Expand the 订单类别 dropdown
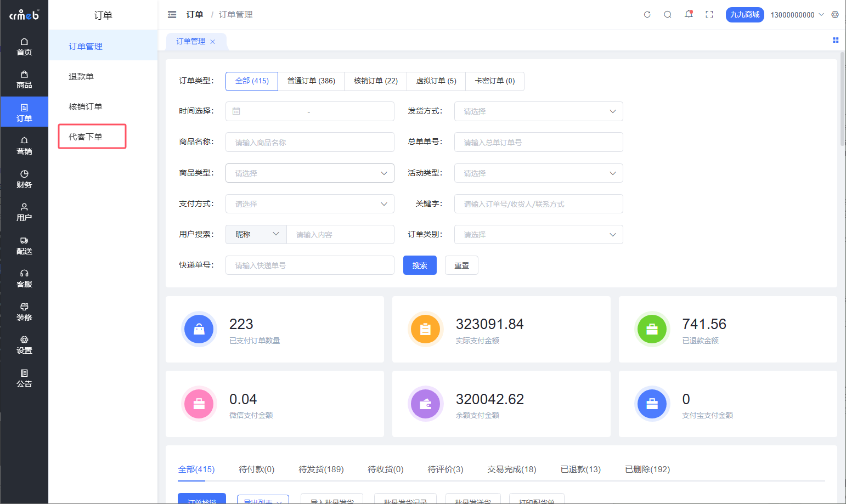Viewport: 846px width, 504px height. (x=539, y=235)
